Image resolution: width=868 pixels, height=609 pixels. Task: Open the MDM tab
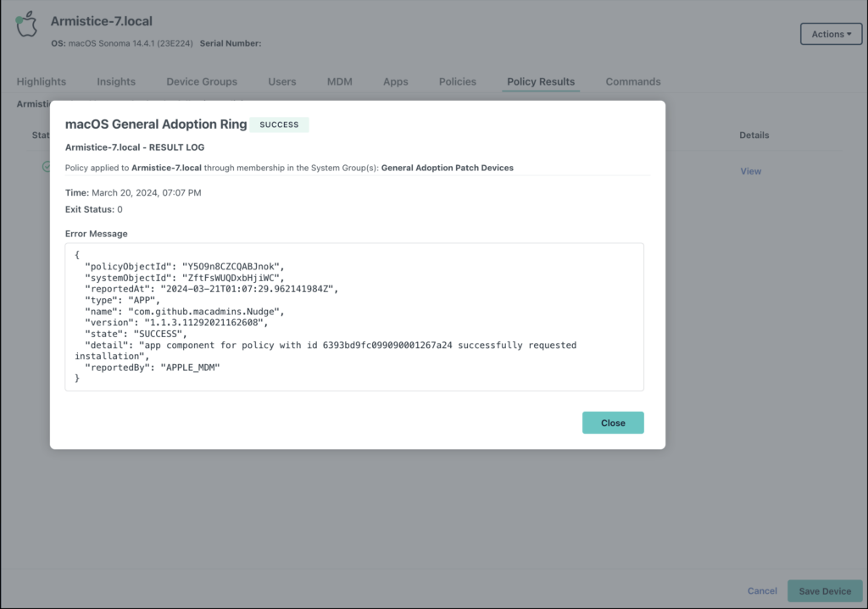pyautogui.click(x=339, y=81)
